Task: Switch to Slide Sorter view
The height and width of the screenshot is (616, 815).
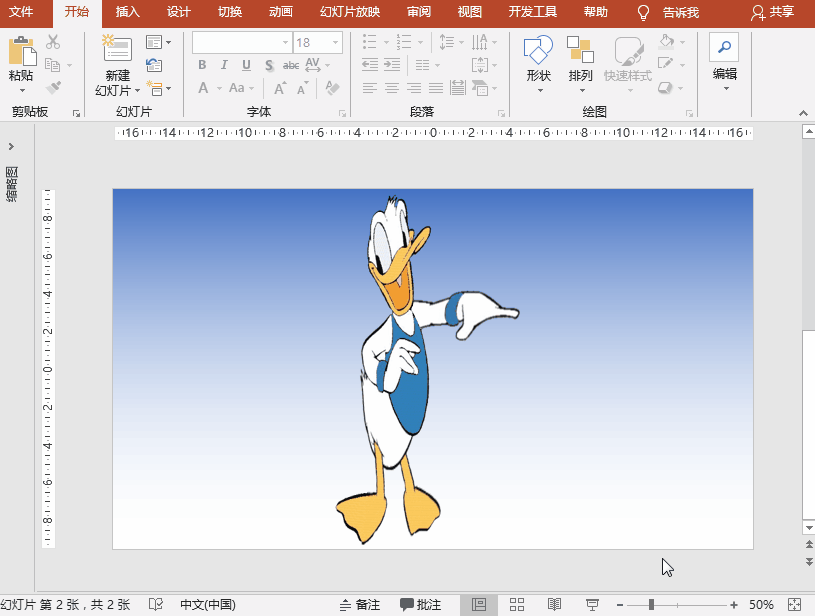Action: 517,605
